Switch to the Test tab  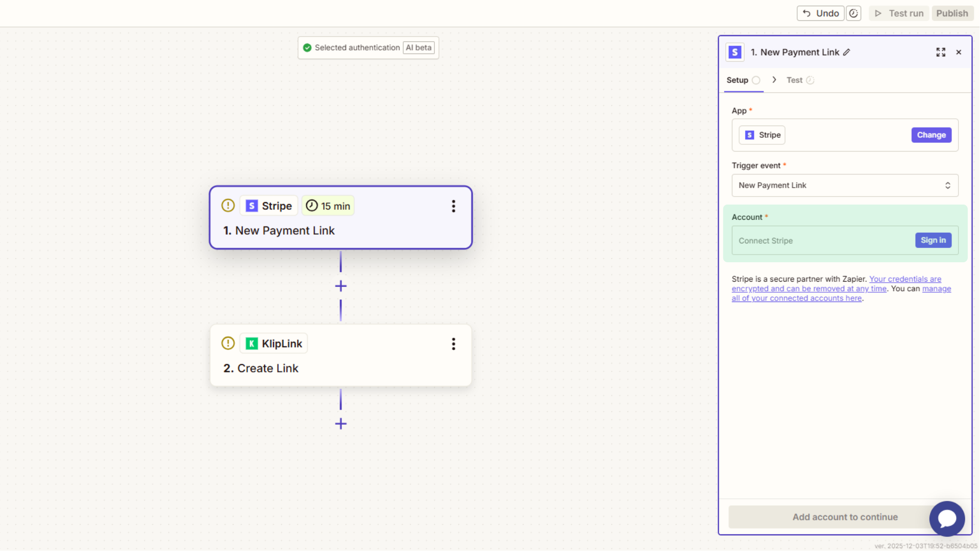coord(794,80)
